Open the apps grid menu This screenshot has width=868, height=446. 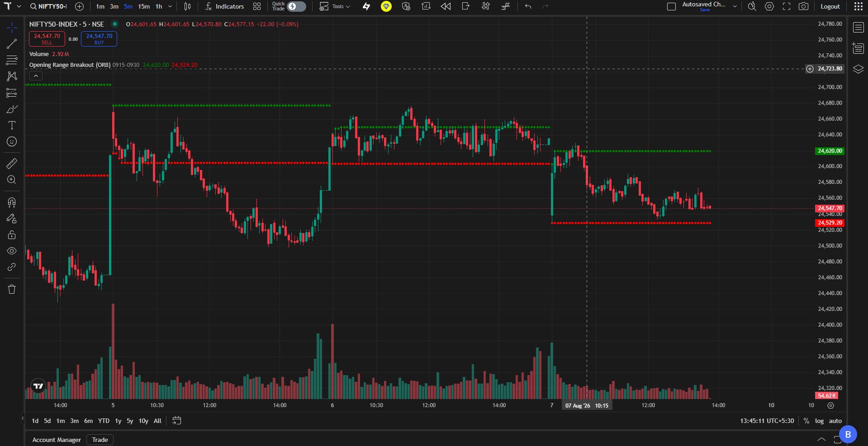(858, 6)
